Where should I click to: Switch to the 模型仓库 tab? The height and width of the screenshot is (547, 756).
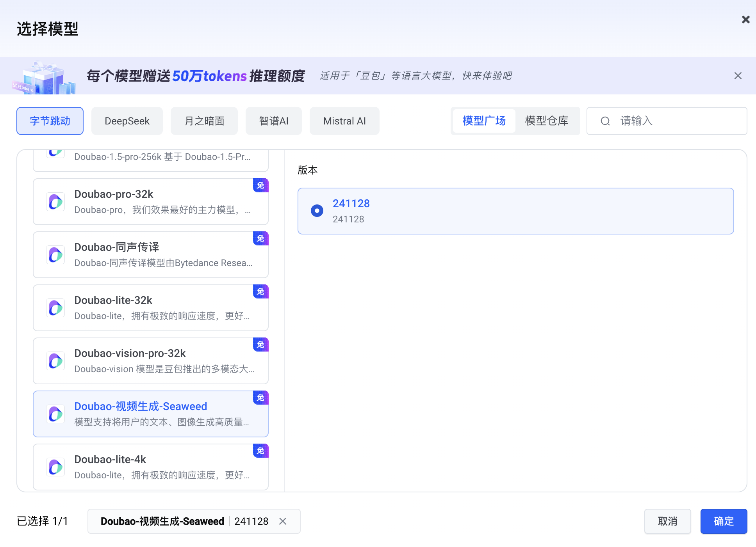point(546,121)
